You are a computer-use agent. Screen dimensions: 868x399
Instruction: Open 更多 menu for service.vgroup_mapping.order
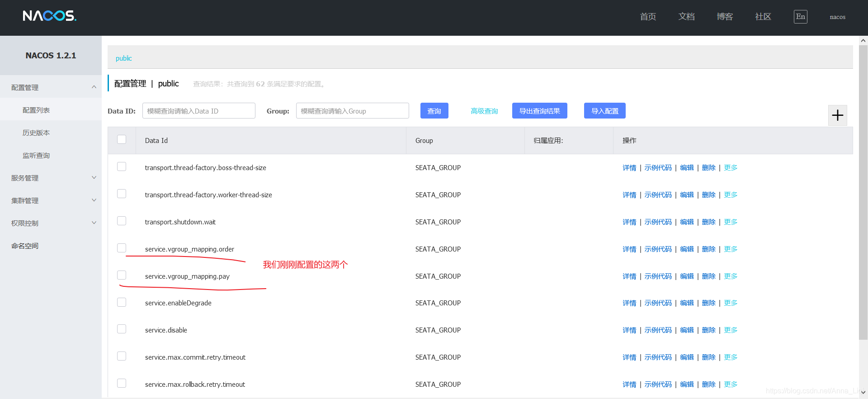(731, 249)
